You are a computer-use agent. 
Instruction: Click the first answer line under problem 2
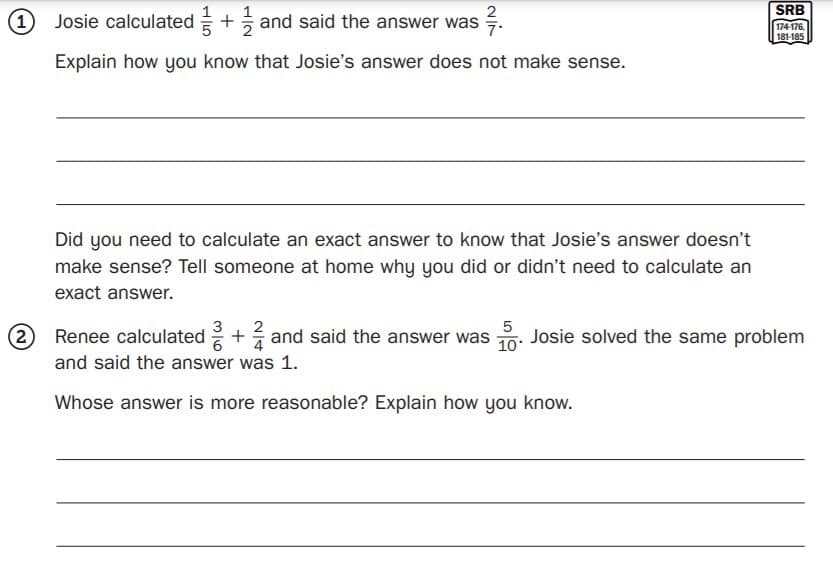coord(430,457)
